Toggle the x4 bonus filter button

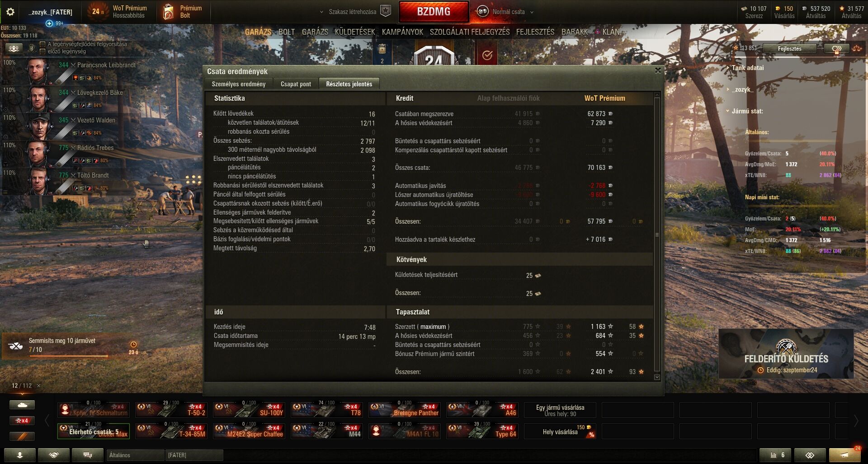coord(22,421)
